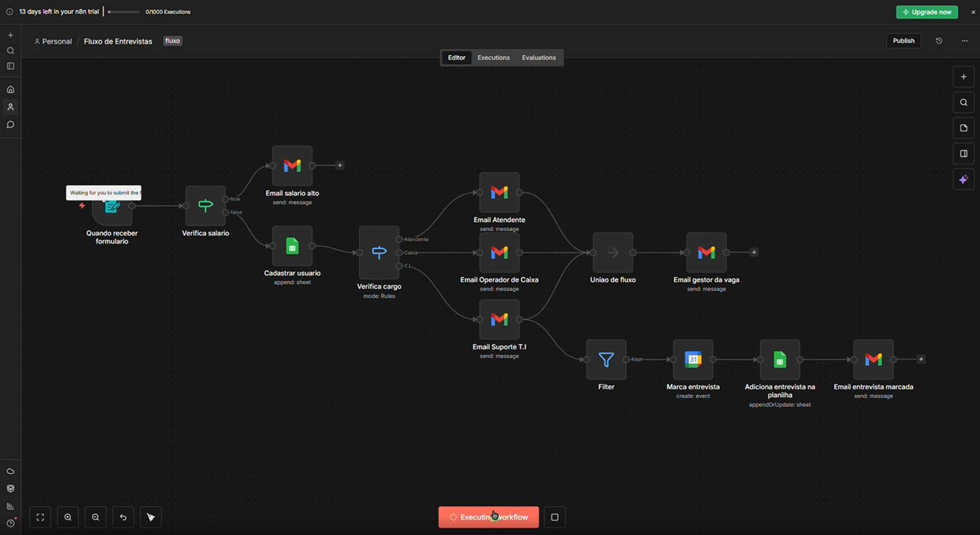This screenshot has width=980, height=535.
Task: Toggle the side panel icon on the right
Action: [964, 154]
